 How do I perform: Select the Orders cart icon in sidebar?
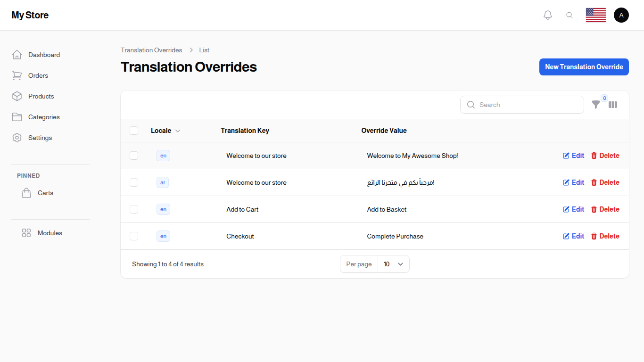click(17, 75)
